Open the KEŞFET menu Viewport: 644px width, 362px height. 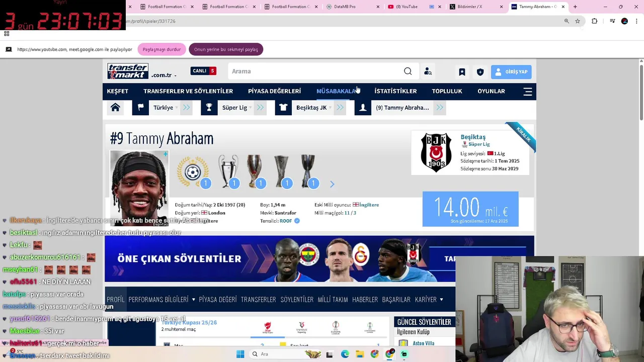click(x=118, y=91)
